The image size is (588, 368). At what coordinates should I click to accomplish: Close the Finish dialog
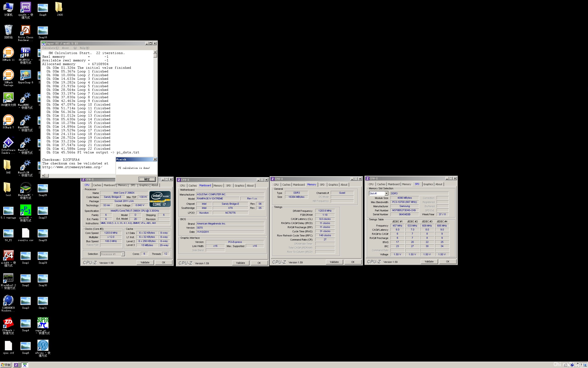coord(155,159)
